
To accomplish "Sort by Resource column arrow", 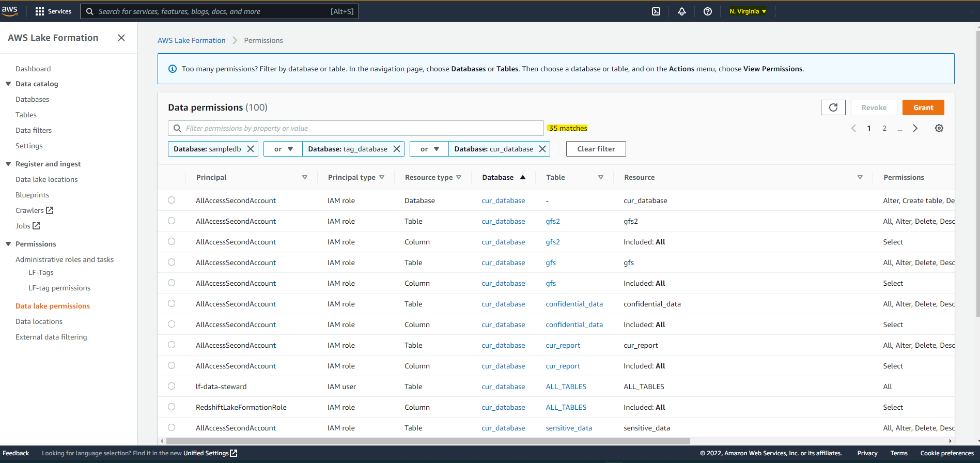I will coord(860,177).
